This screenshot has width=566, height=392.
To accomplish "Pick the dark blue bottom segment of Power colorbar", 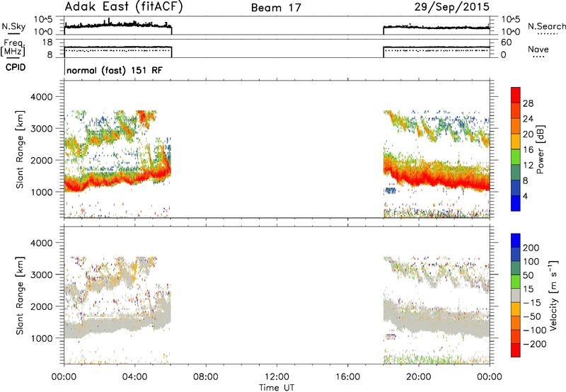I will click(516, 203).
